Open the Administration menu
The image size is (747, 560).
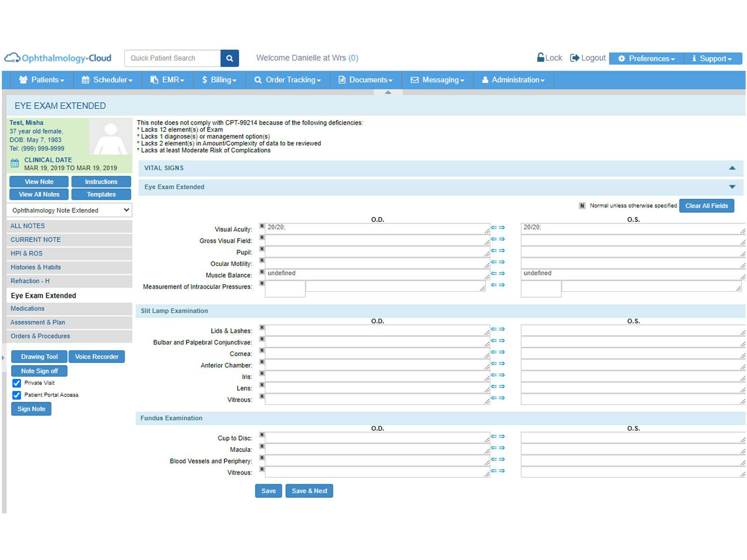[x=513, y=80]
